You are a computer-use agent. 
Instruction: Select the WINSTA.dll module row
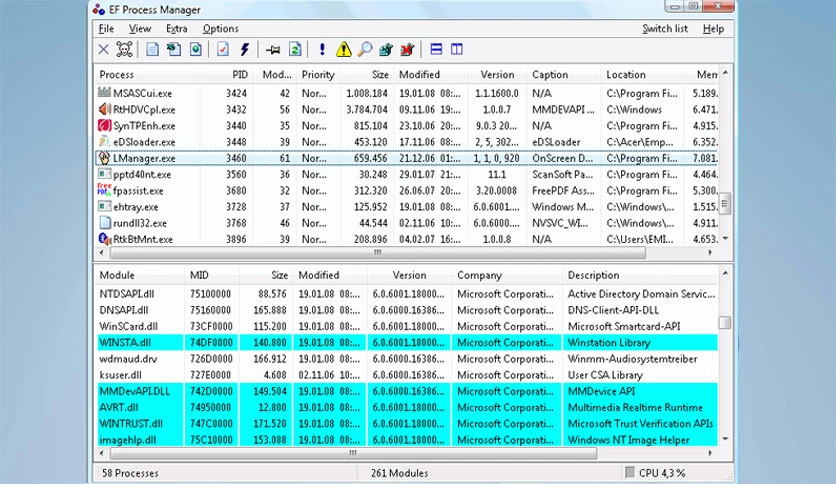click(x=407, y=342)
